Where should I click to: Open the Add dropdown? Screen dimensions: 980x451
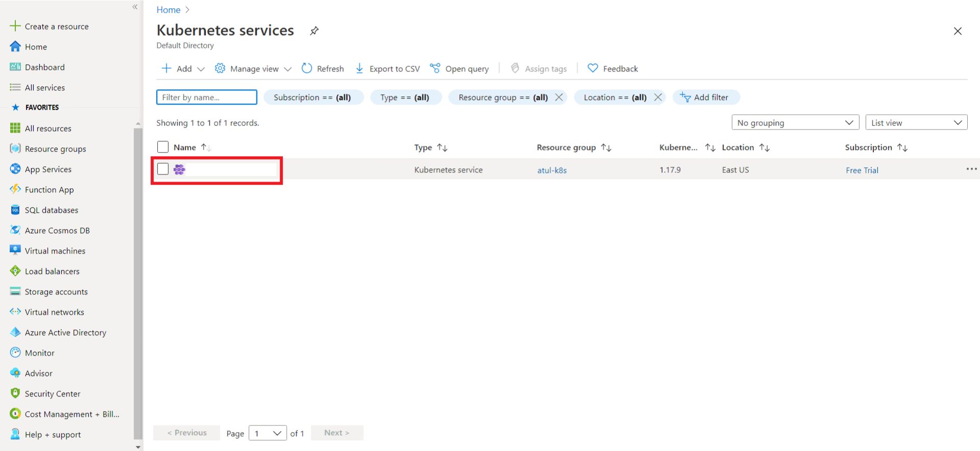(x=183, y=68)
